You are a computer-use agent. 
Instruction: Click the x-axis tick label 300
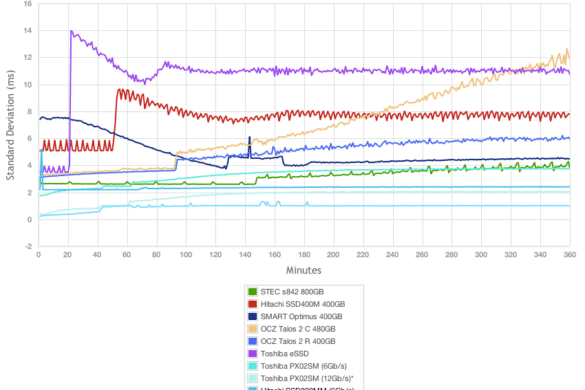(x=481, y=255)
